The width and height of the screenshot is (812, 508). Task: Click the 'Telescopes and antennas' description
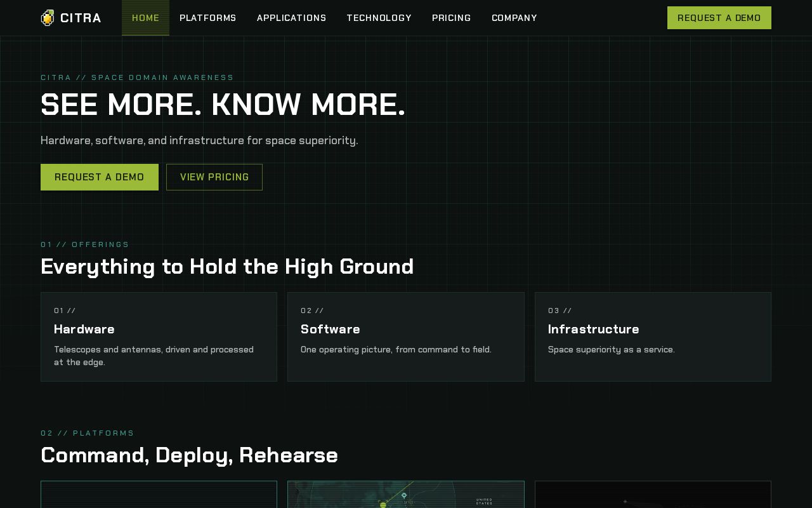click(154, 356)
